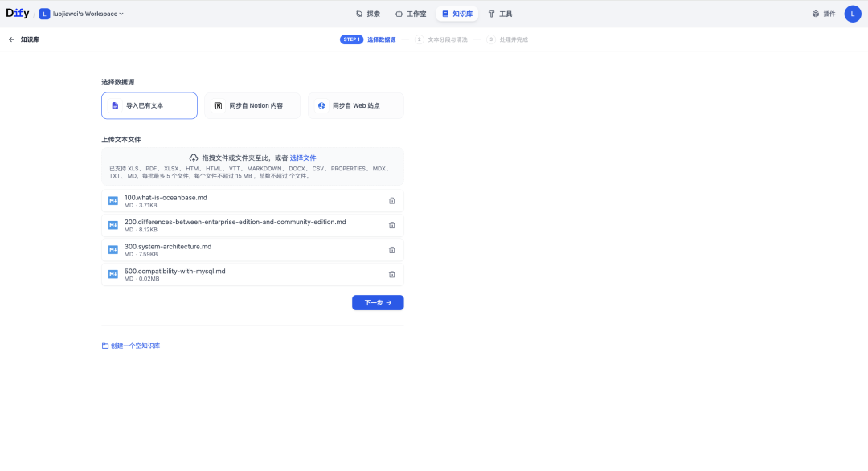The height and width of the screenshot is (471, 868).
Task: Click step 2 文本分段与清洗 indicator
Action: pyautogui.click(x=442, y=39)
